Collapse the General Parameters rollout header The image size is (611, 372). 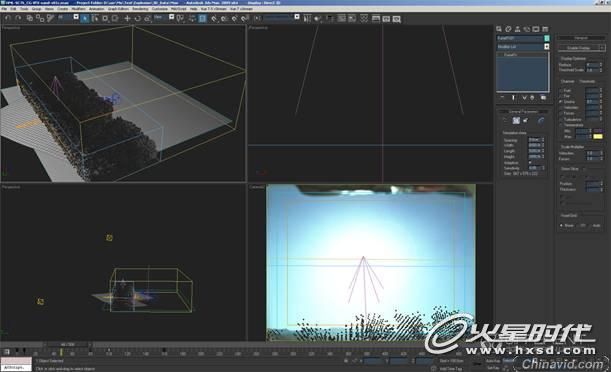coord(523,111)
